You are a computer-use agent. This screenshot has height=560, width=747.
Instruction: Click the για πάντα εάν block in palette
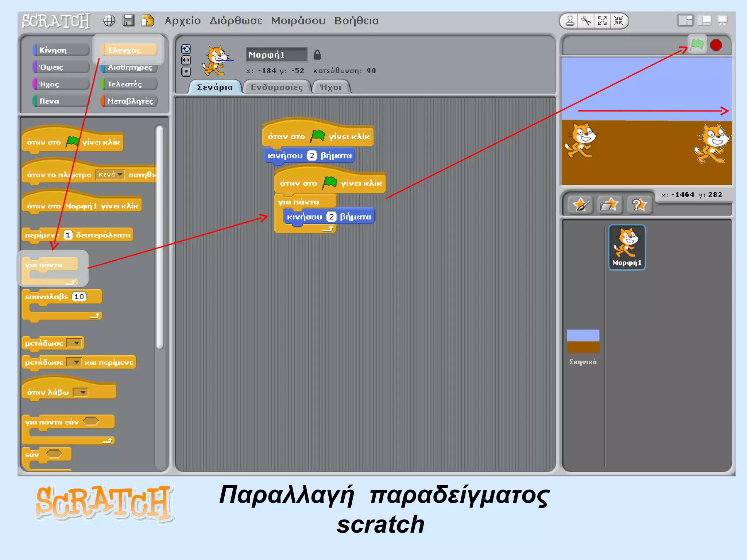(68, 430)
